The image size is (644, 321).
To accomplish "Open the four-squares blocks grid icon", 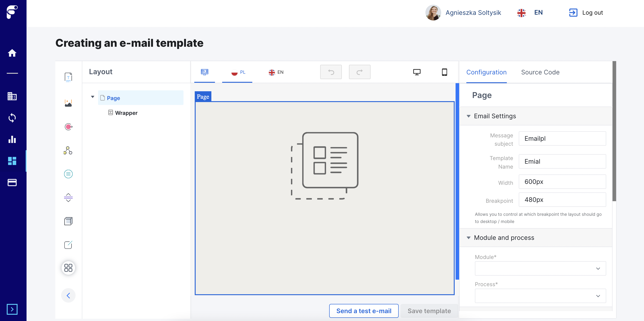I will (68, 268).
